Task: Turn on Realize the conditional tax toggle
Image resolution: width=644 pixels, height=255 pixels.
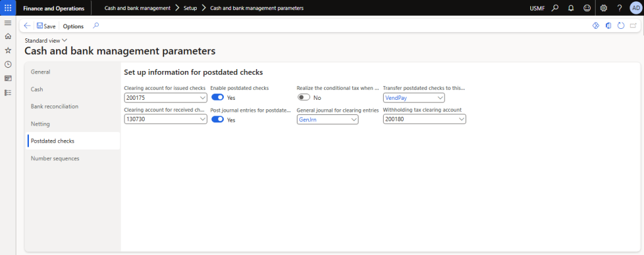Action: 304,97
